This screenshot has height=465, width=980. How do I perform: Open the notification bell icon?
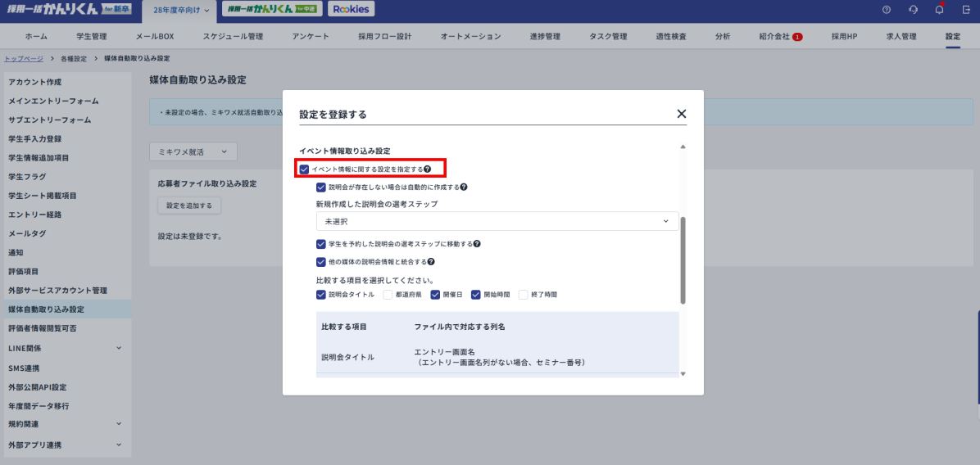[939, 9]
